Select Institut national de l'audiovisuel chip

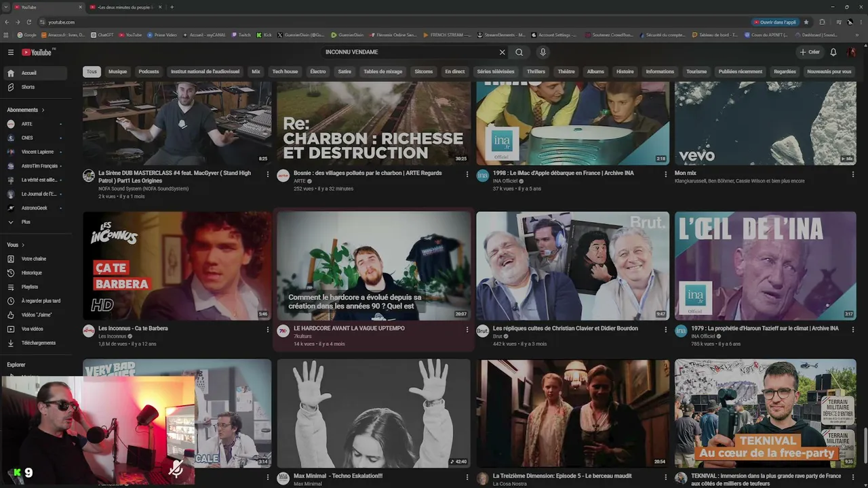(205, 71)
